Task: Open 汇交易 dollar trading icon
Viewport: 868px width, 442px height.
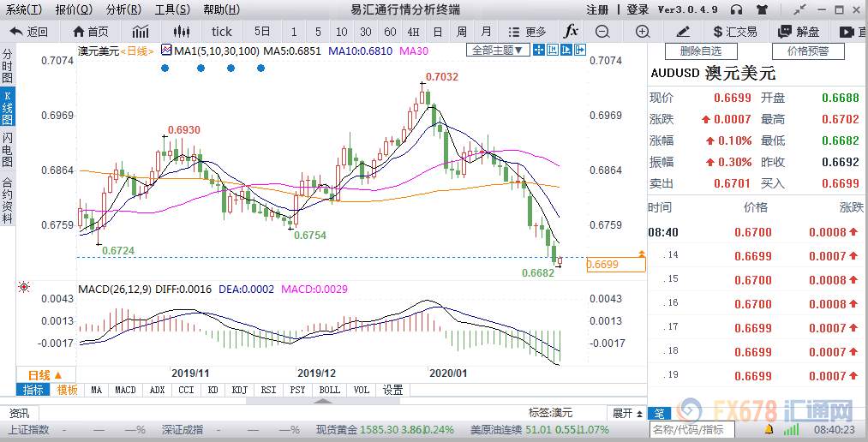Action: coord(735,32)
